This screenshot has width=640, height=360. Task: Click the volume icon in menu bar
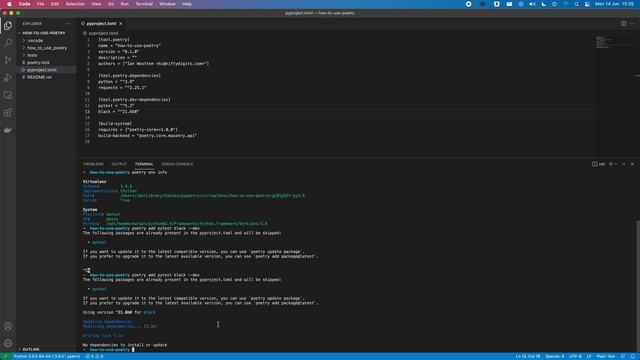(532, 4)
